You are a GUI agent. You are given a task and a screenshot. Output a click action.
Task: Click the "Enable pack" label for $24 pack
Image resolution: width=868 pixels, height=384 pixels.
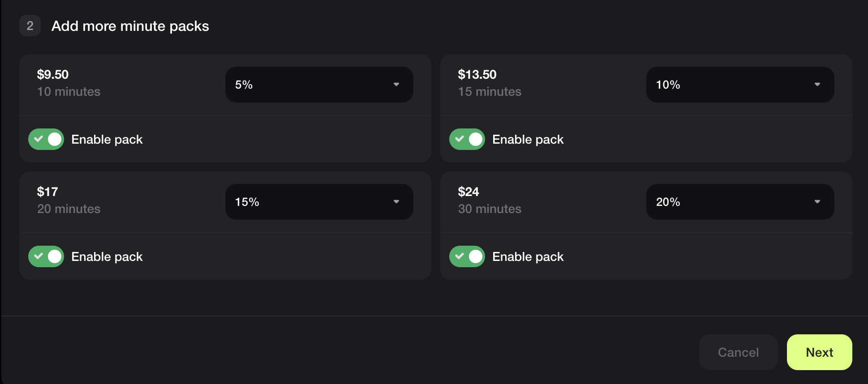(x=528, y=257)
